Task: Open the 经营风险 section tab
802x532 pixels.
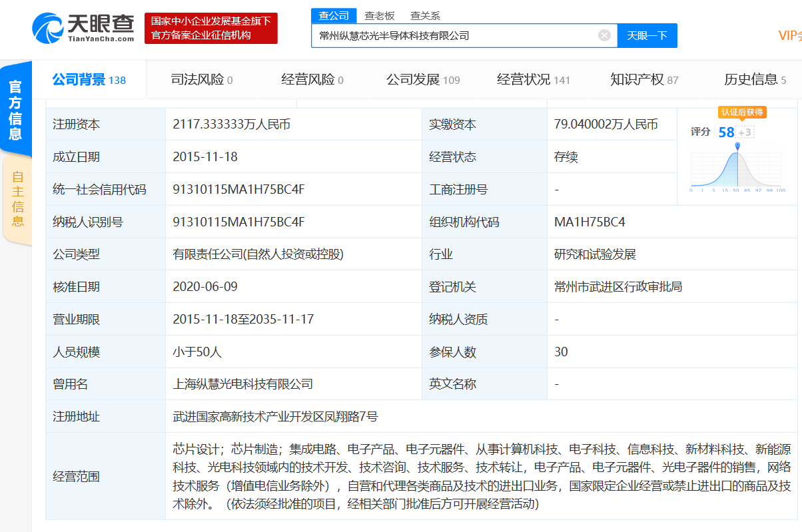Action: (312, 80)
